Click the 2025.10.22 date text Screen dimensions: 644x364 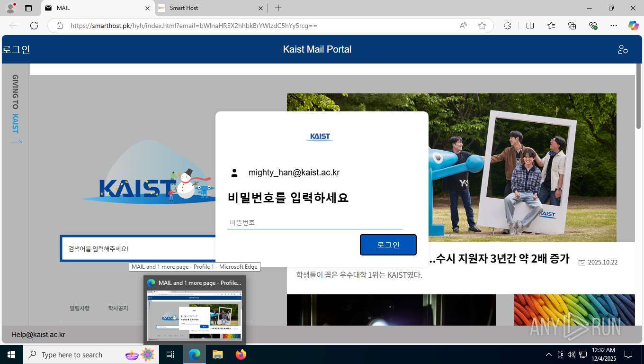coord(603,263)
